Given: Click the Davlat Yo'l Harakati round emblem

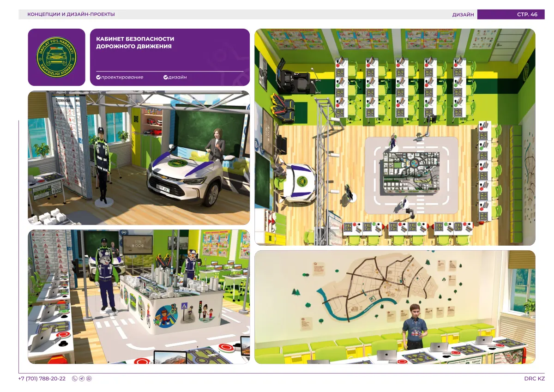Looking at the screenshot, I should pyautogui.click(x=57, y=57).
